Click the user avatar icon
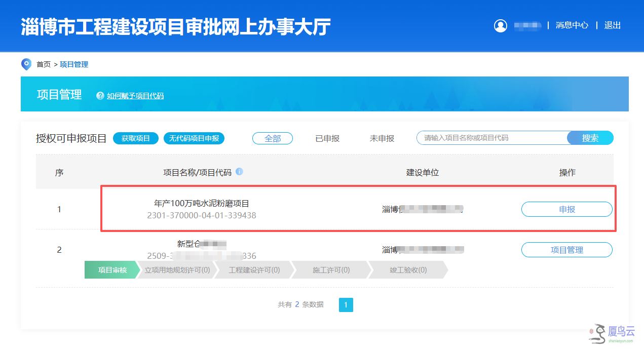The image size is (644, 349). click(500, 25)
